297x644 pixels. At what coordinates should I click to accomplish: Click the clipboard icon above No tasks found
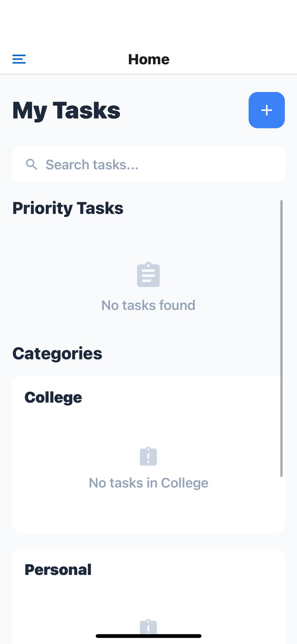[x=148, y=275]
